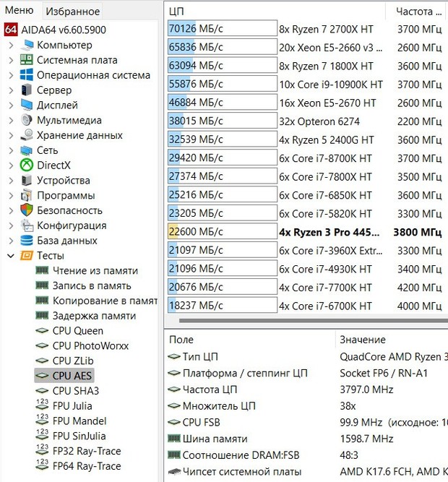This screenshot has height=482, width=448.
Task: Open the CPU ZLib benchmark
Action: tap(73, 361)
